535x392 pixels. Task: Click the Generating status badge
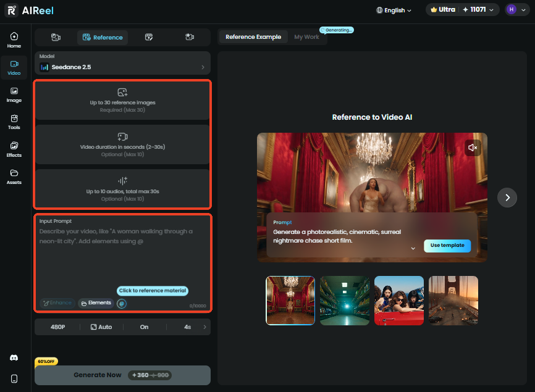coord(337,30)
